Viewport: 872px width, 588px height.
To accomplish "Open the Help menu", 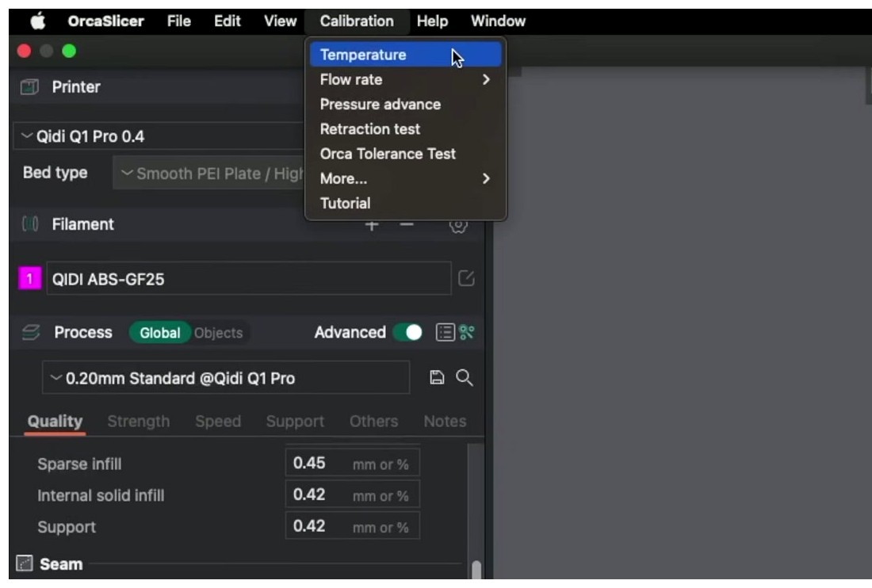I will point(432,21).
